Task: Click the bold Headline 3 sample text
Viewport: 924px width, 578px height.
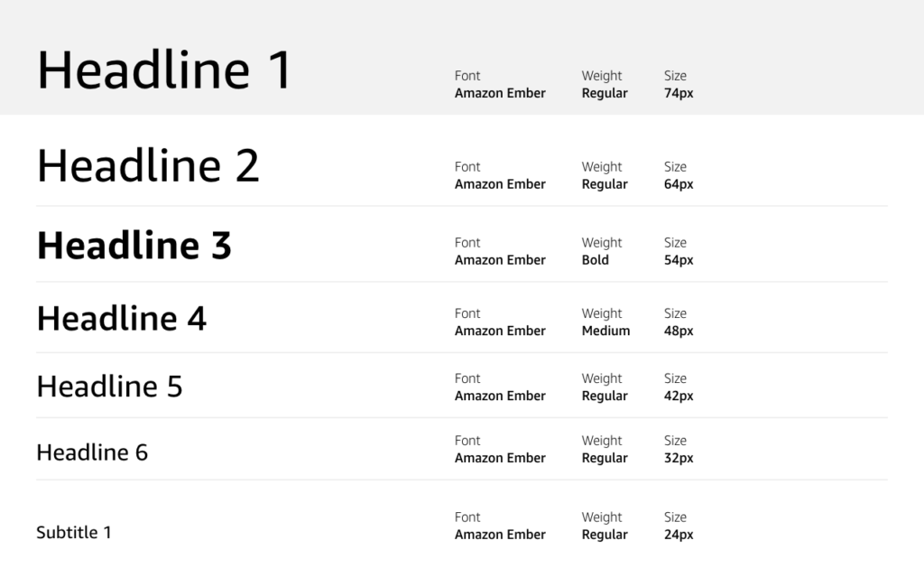Action: 134,246
